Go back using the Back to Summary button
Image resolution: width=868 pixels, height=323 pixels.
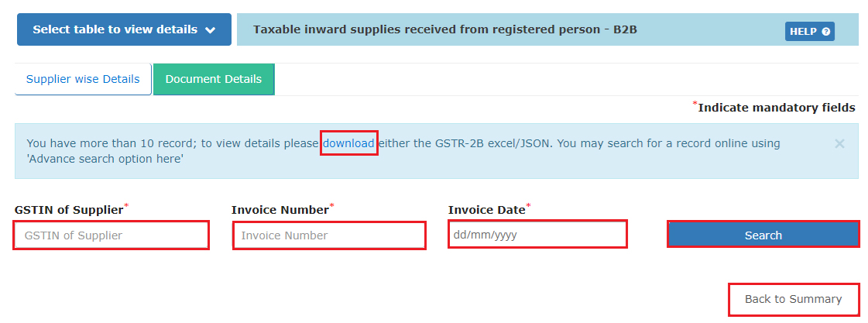(793, 299)
